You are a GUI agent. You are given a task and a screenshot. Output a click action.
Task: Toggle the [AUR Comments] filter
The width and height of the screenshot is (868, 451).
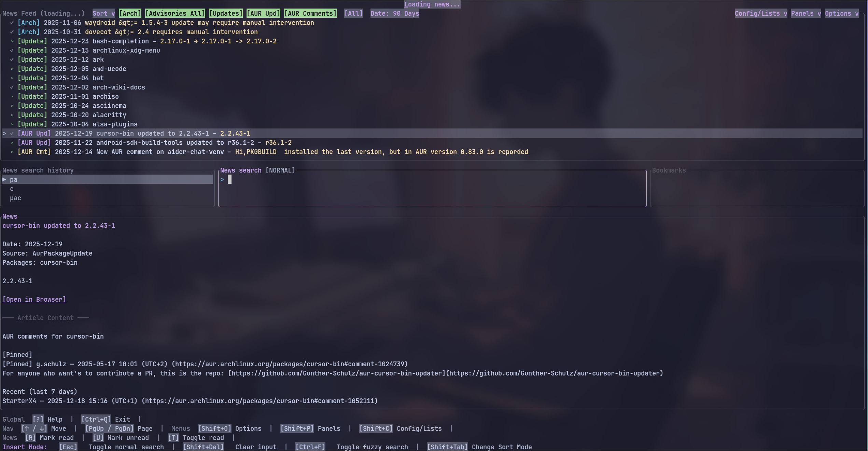[310, 13]
